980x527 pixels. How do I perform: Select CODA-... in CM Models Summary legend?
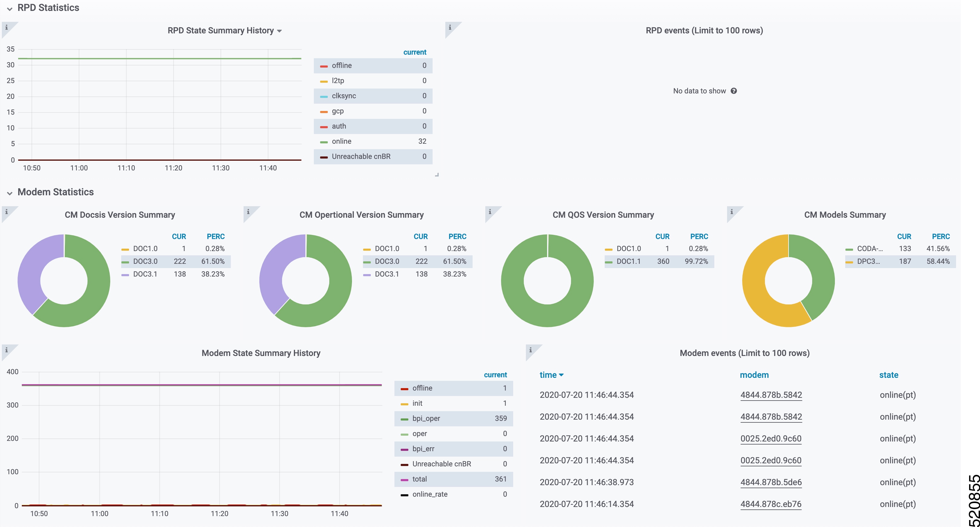[x=870, y=249]
